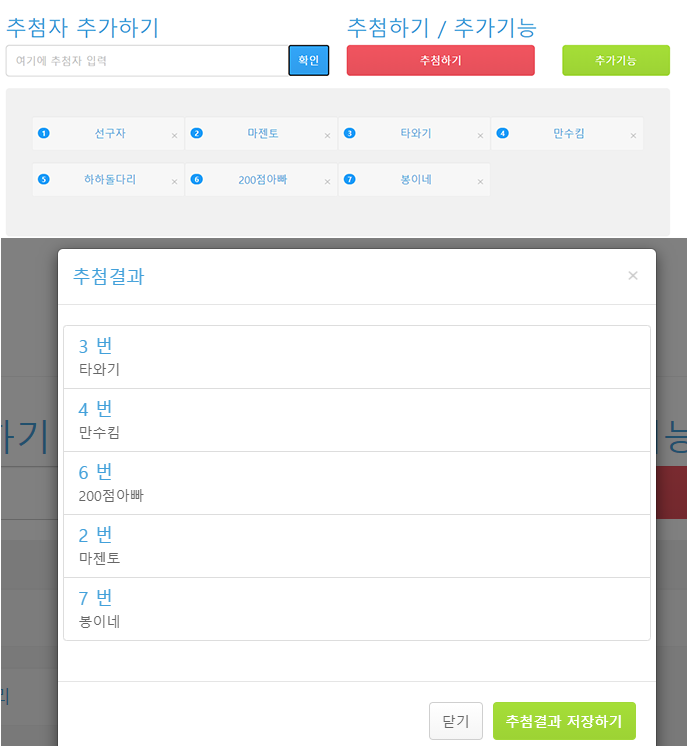Delete 봉이네 entry using x icon
687x746 pixels.
pos(481,182)
